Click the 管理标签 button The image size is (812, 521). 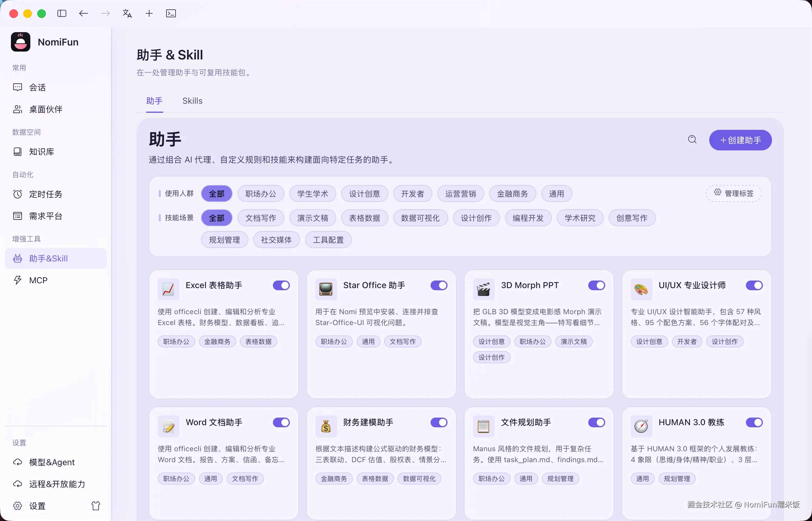click(x=733, y=193)
